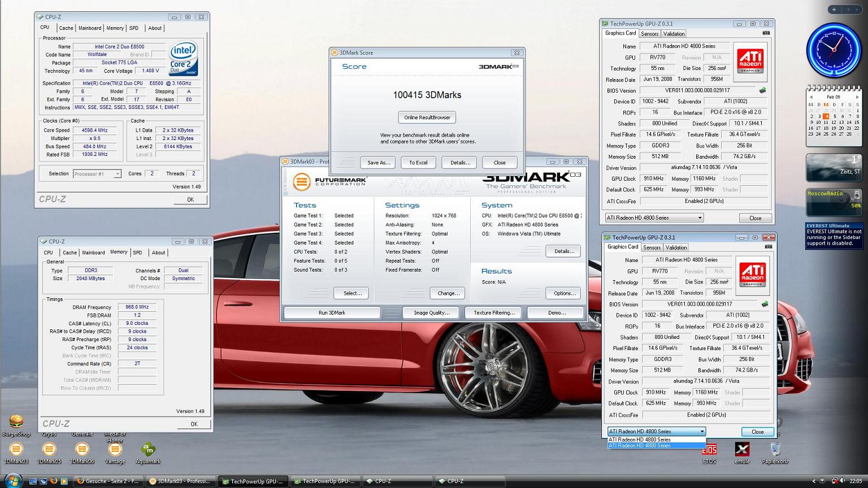Click camera screenshot icon in lower GPU-Z
Image resolution: width=868 pixels, height=488 pixels.
pyautogui.click(x=768, y=246)
